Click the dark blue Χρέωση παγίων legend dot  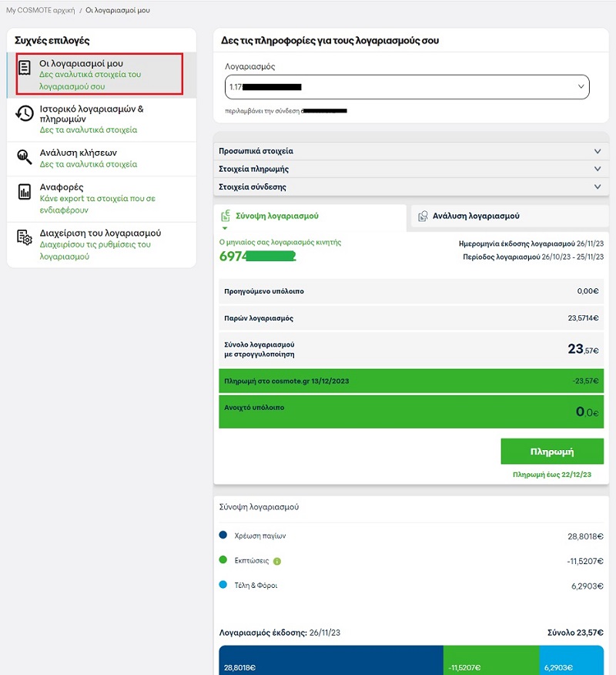[223, 536]
